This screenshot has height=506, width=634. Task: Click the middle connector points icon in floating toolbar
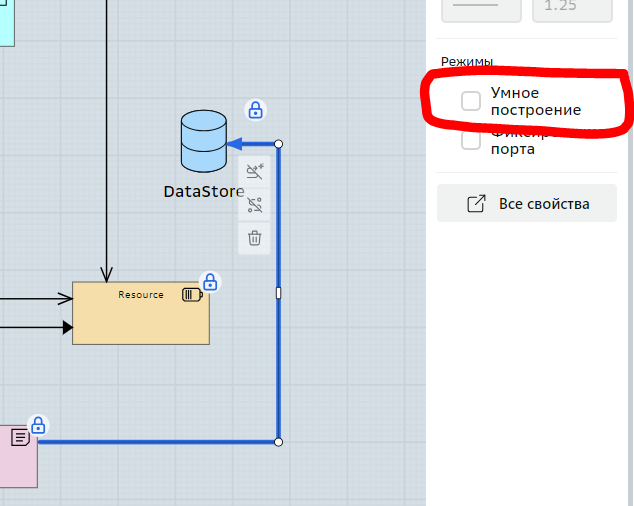[x=254, y=205]
